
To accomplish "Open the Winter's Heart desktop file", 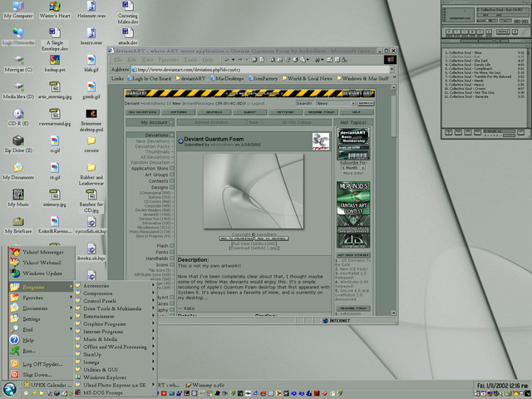I will [54, 7].
